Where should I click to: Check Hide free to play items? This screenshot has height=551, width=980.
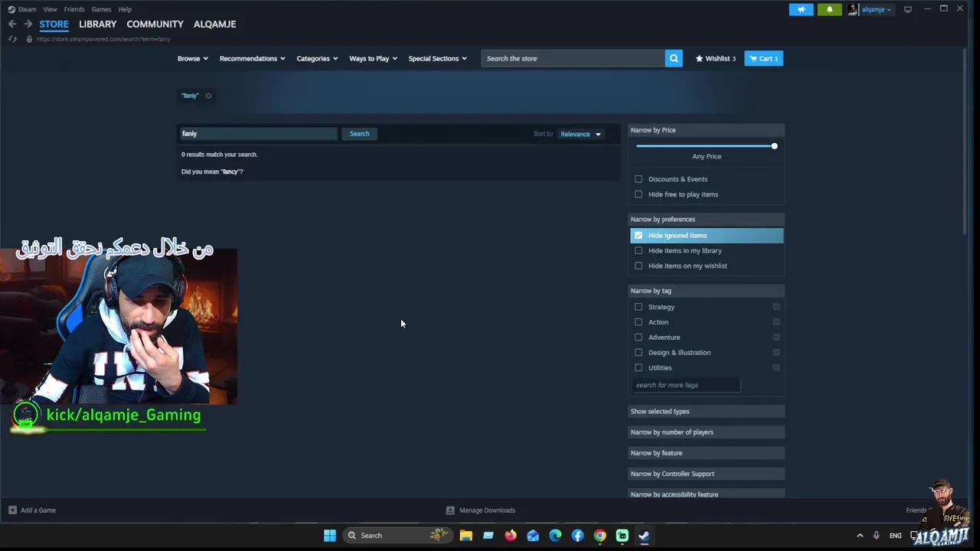(x=639, y=194)
